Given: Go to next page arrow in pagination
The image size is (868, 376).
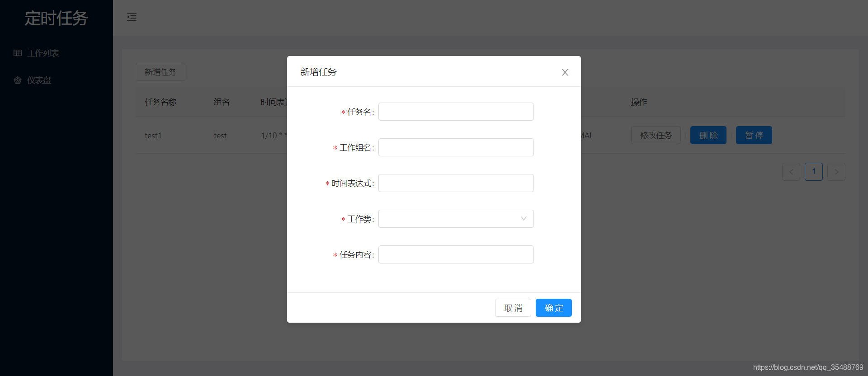Looking at the screenshot, I should 836,172.
